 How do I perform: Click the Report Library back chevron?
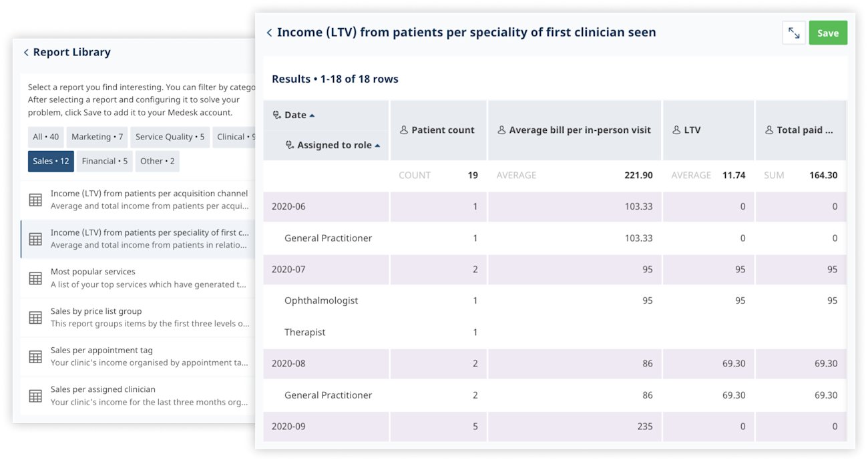click(26, 53)
